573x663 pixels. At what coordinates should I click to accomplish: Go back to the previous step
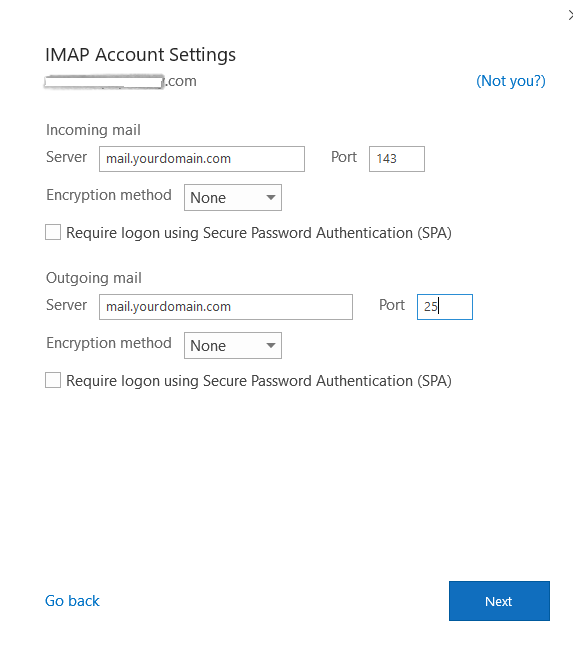[x=72, y=601]
